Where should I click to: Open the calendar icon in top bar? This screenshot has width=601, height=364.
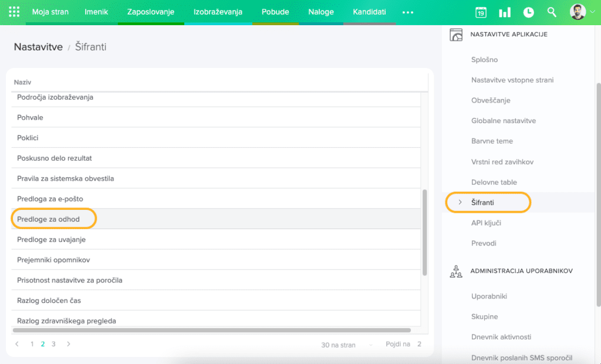[481, 12]
